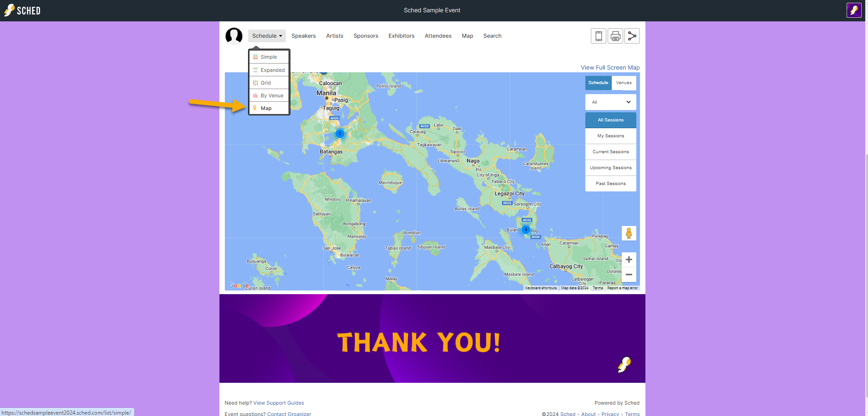
Task: Click the Legazpi City map label
Action: pyautogui.click(x=510, y=194)
